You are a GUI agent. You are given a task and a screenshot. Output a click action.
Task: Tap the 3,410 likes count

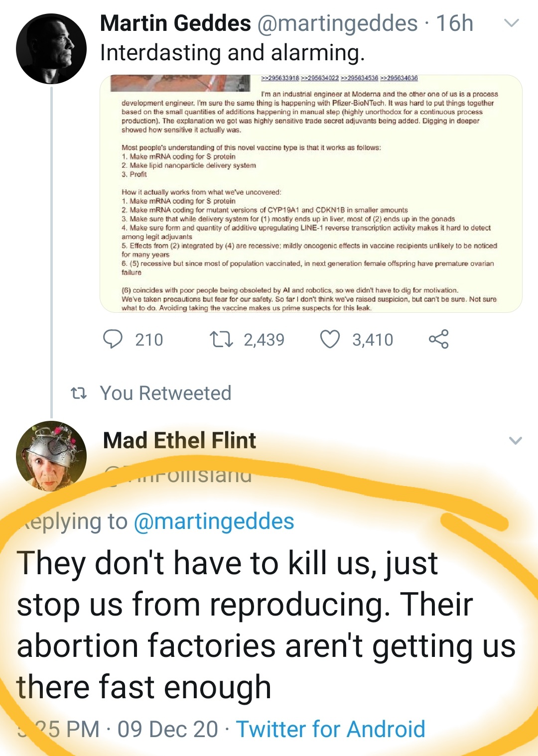373,340
